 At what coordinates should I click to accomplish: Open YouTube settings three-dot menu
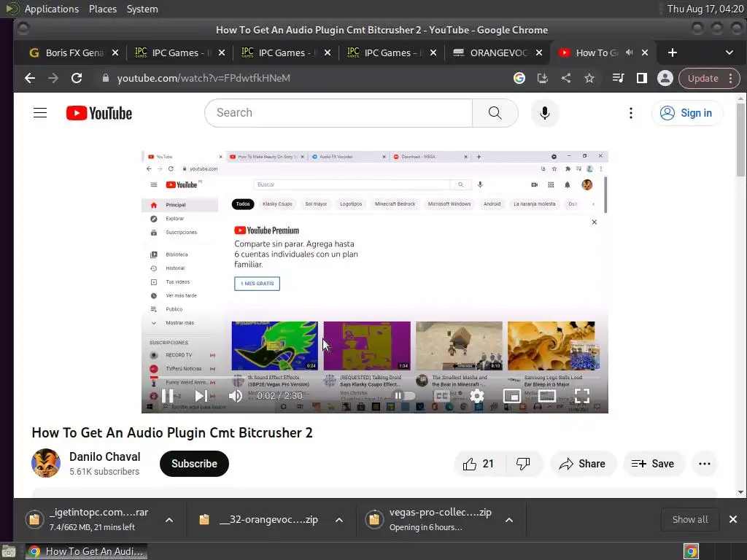pos(631,113)
